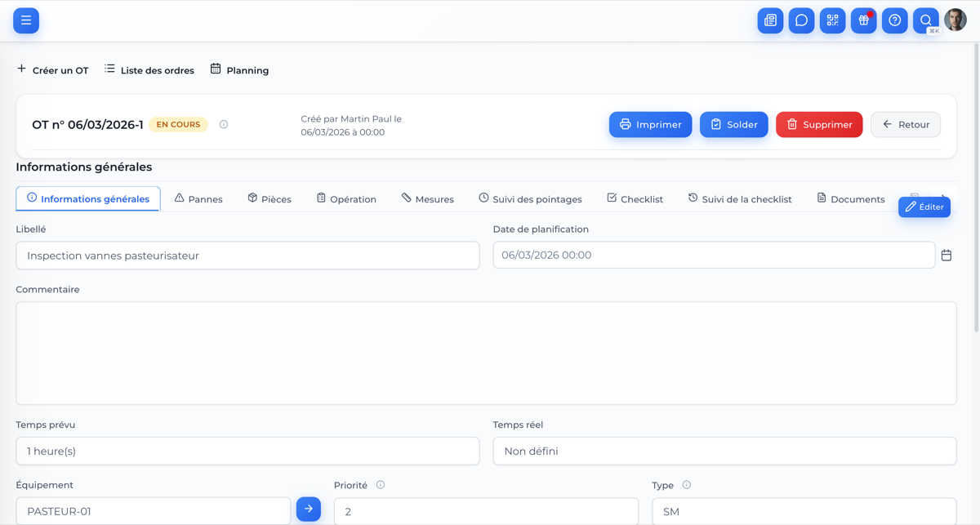
Task: Click the Libellé input field
Action: tap(247, 256)
